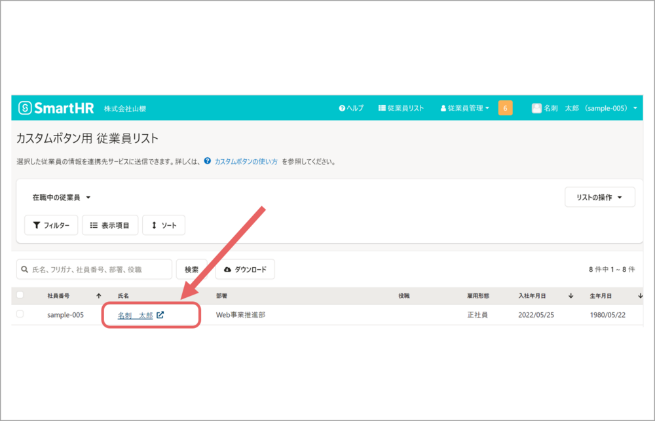Click the ソート sort button
The width and height of the screenshot is (655, 421).
tap(163, 225)
